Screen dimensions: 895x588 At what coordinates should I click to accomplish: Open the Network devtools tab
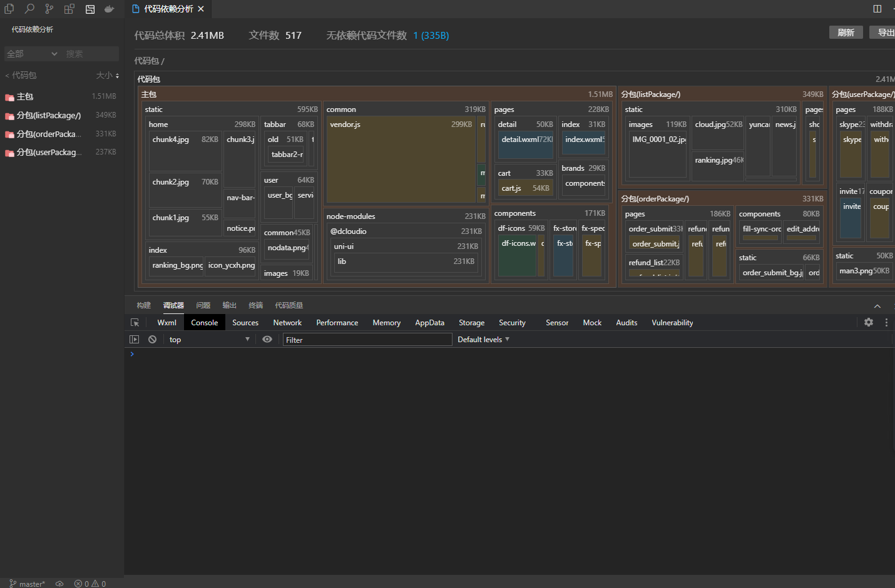287,323
